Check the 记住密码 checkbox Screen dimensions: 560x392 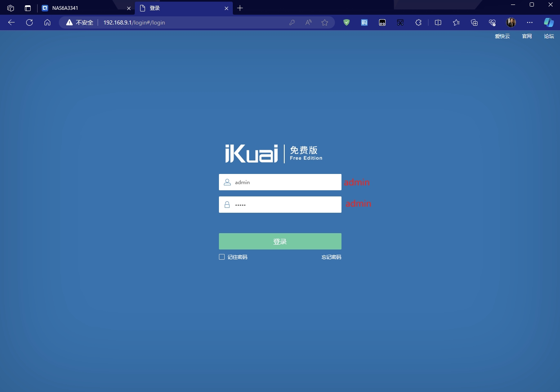[x=222, y=257]
